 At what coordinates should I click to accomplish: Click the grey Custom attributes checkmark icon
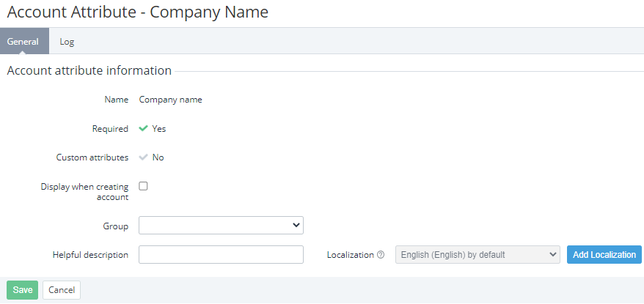[144, 157]
